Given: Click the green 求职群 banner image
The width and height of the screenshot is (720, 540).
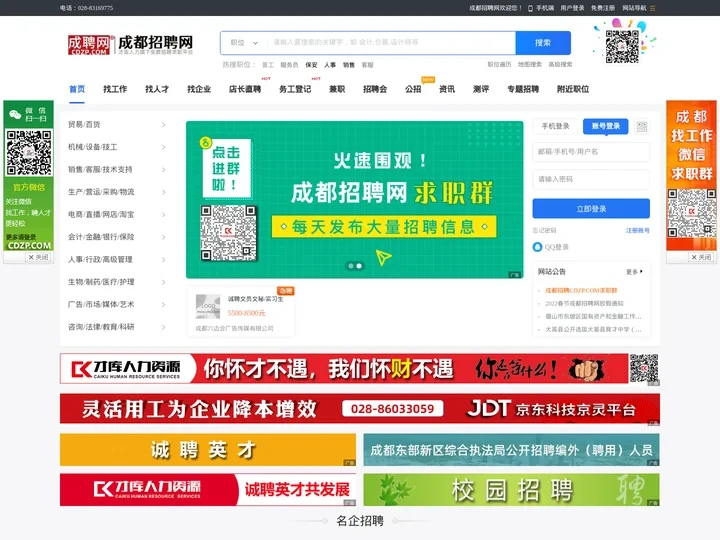Looking at the screenshot, I should point(354,200).
